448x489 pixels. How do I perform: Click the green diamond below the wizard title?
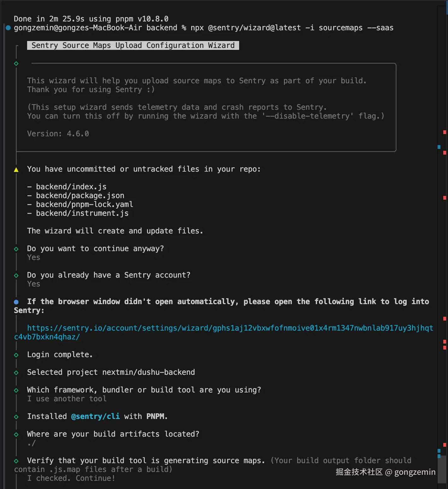pyautogui.click(x=16, y=63)
